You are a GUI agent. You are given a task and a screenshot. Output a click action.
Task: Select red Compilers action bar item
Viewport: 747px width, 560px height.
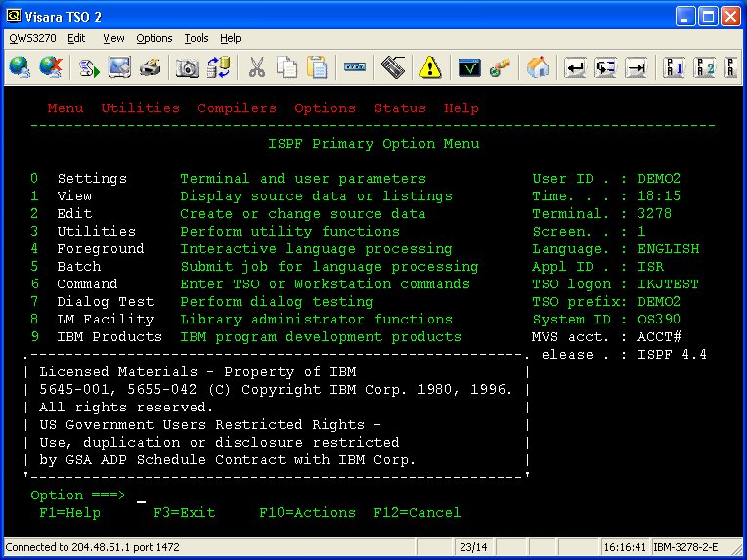coord(237,108)
